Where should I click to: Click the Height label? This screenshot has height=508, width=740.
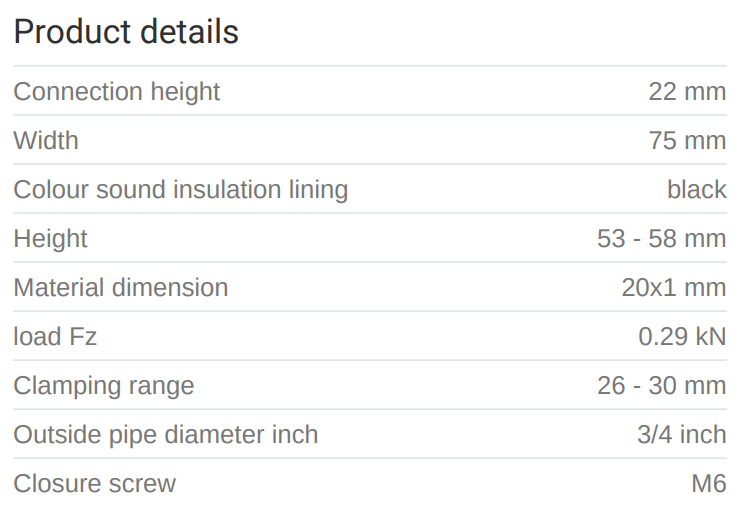click(x=50, y=239)
